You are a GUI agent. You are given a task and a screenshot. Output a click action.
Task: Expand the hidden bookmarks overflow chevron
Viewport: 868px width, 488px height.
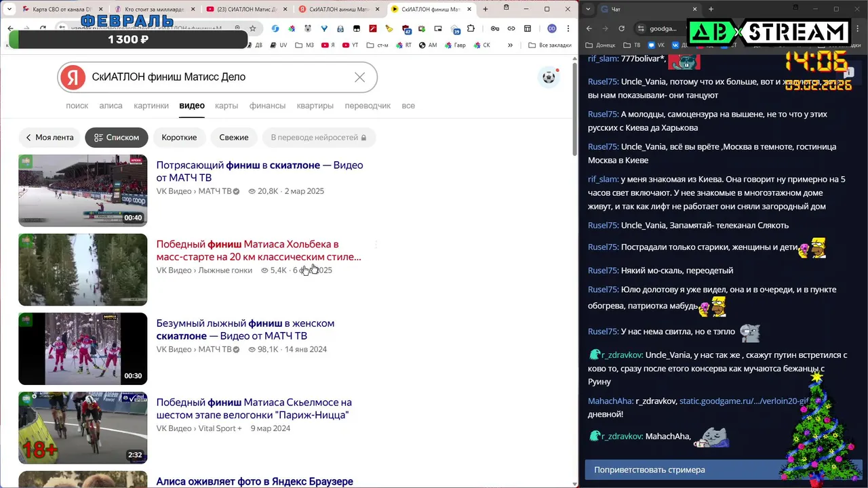coord(511,45)
